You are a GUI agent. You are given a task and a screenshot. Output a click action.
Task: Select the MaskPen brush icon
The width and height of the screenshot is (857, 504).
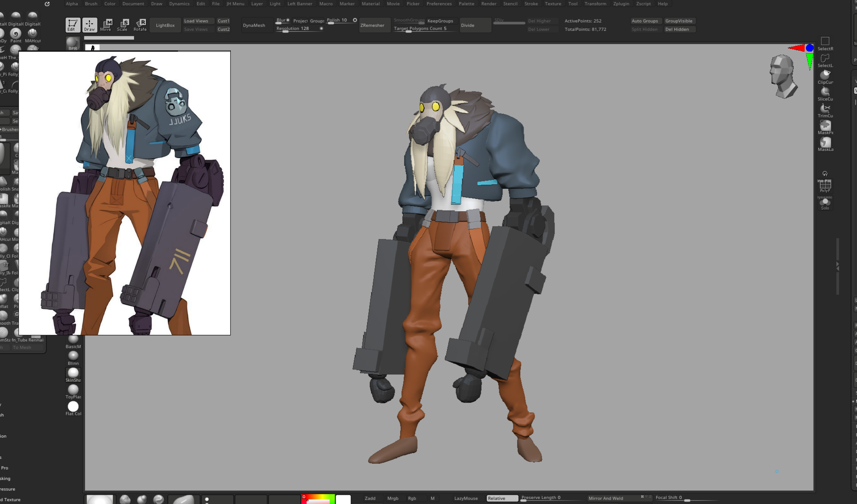point(825,128)
